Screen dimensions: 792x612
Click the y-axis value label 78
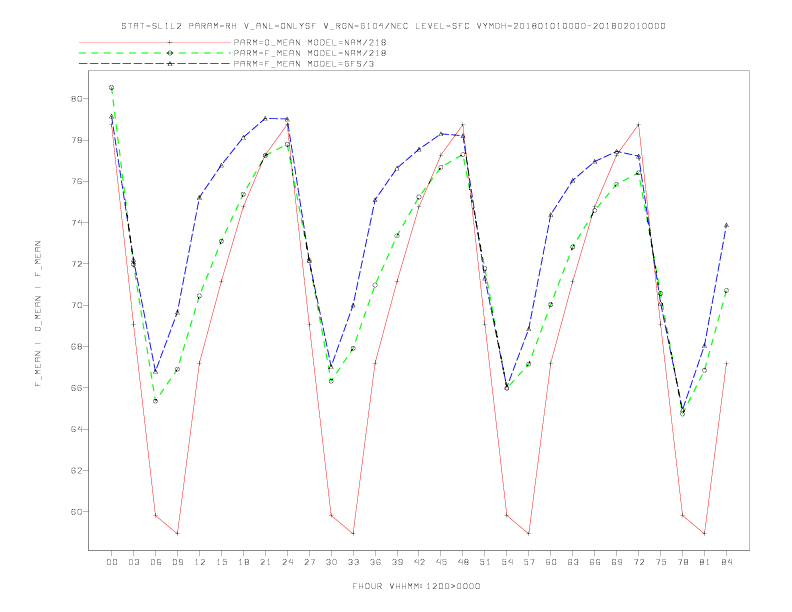(76, 140)
